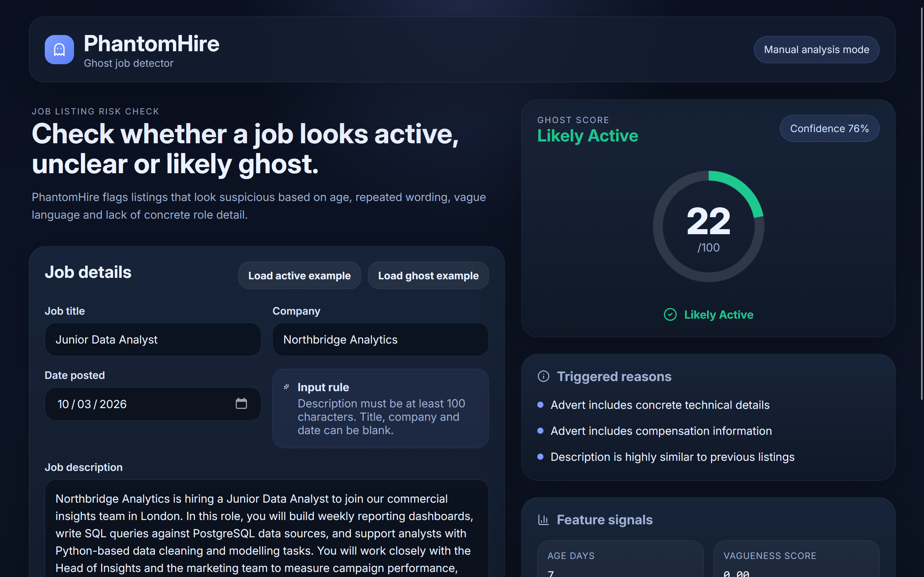Click the Manual analysis mode badge

point(816,49)
